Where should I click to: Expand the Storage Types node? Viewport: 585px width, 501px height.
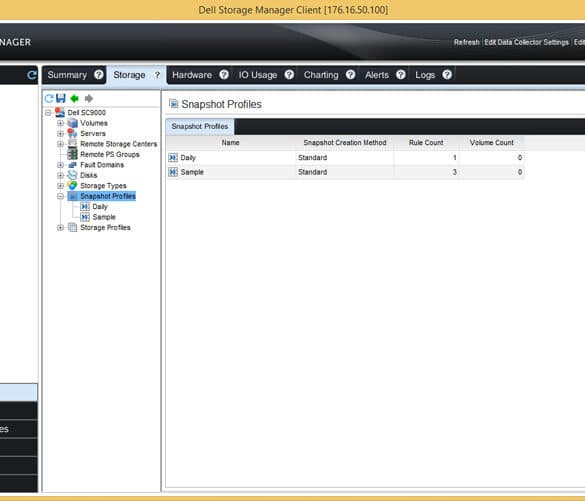60,186
